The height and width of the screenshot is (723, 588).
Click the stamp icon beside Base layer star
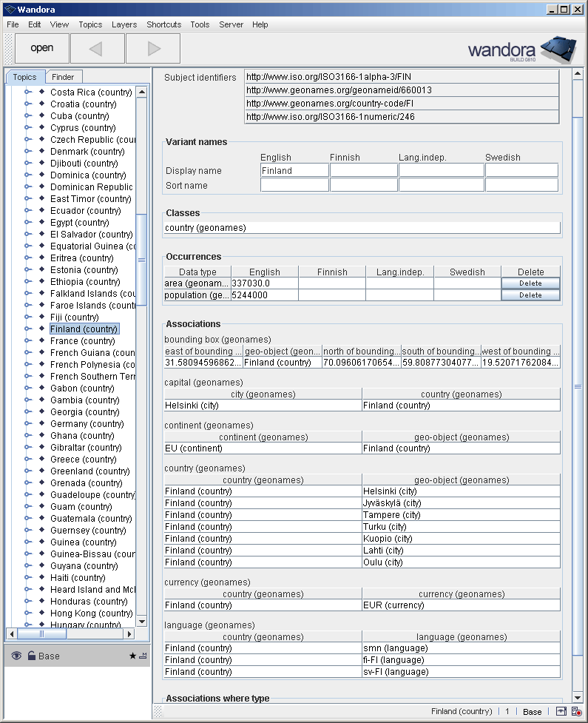pyautogui.click(x=143, y=656)
